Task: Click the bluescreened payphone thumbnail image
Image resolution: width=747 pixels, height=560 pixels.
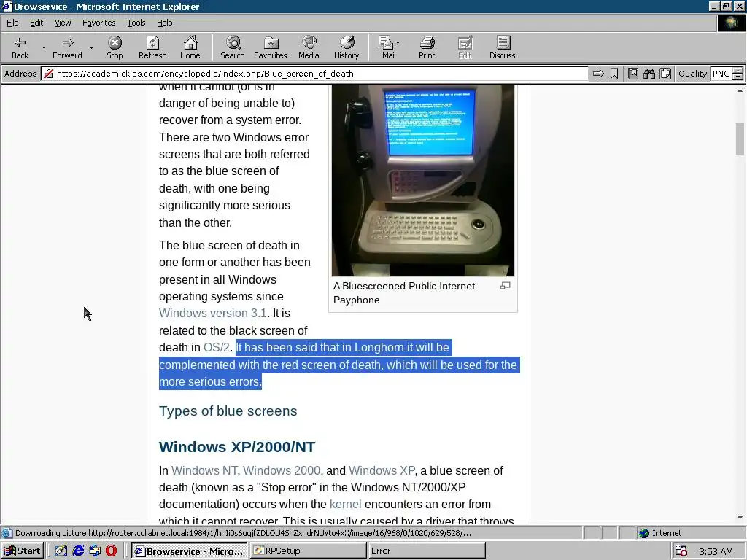Action: pyautogui.click(x=423, y=180)
